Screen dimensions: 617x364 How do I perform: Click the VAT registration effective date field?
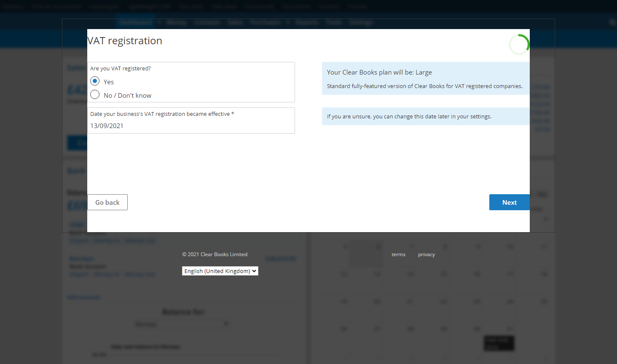point(190,126)
